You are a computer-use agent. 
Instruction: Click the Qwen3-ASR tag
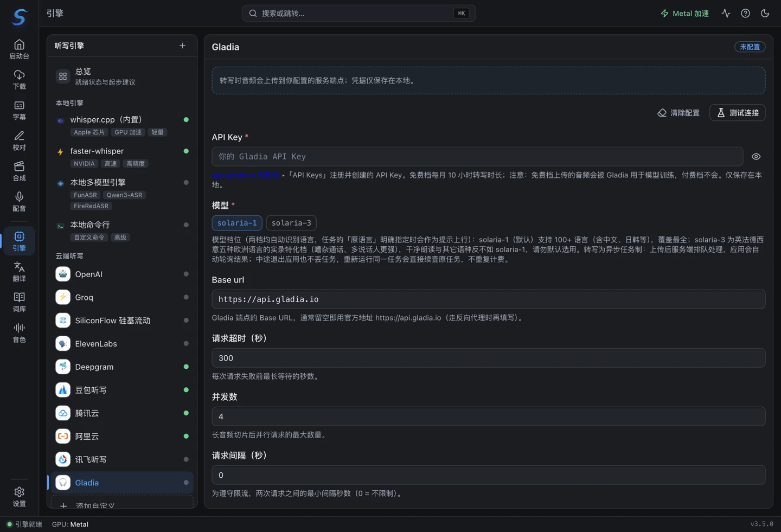[x=125, y=195]
